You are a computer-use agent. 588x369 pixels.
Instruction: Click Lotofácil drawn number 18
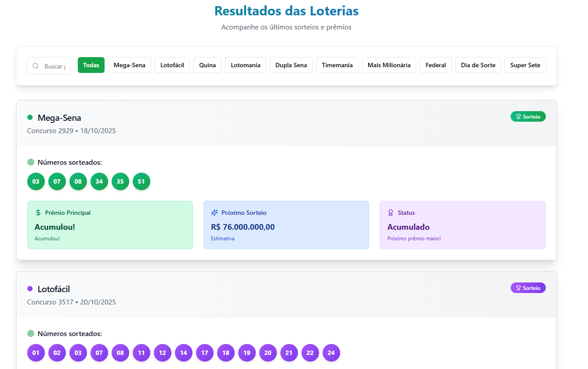point(226,353)
